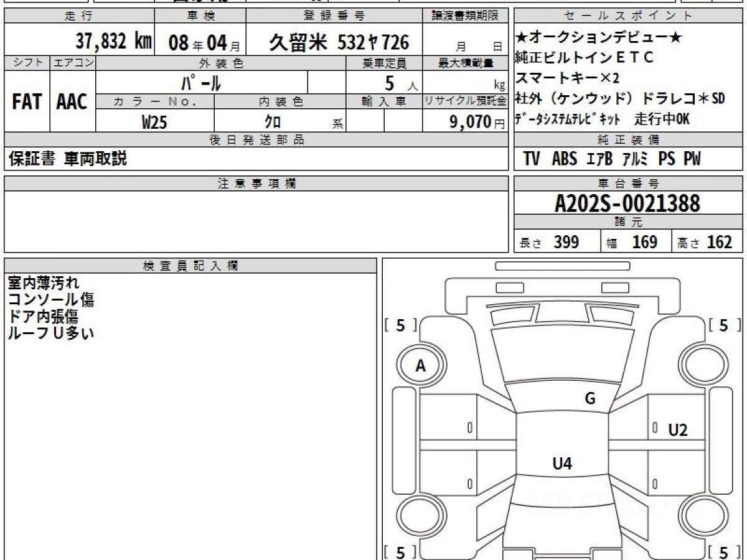Click the 保証書 車両取説 parts entry
Viewport: 747px width, 560px height.
(x=67, y=159)
